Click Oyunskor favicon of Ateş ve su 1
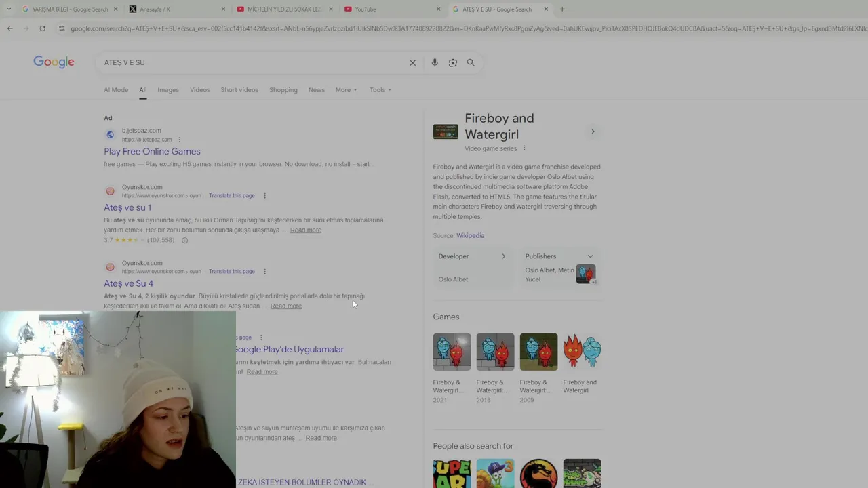 pos(110,191)
